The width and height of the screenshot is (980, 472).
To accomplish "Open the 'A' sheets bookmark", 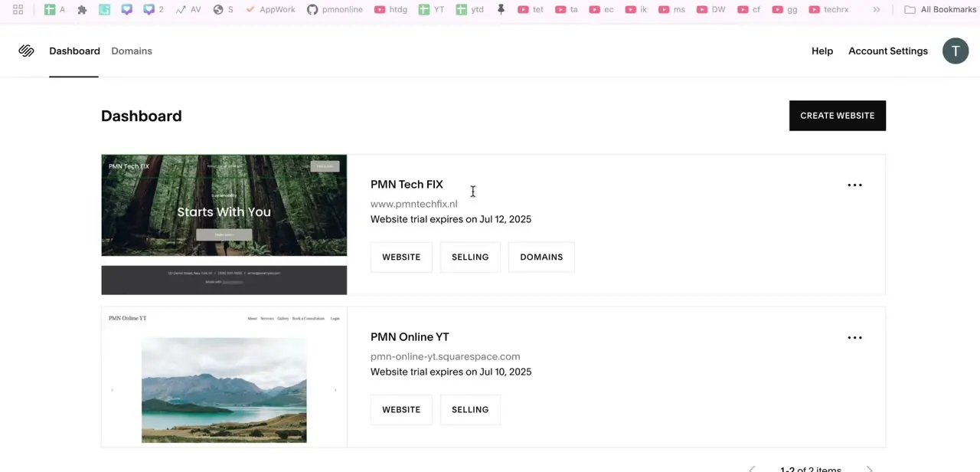I will [x=54, y=9].
